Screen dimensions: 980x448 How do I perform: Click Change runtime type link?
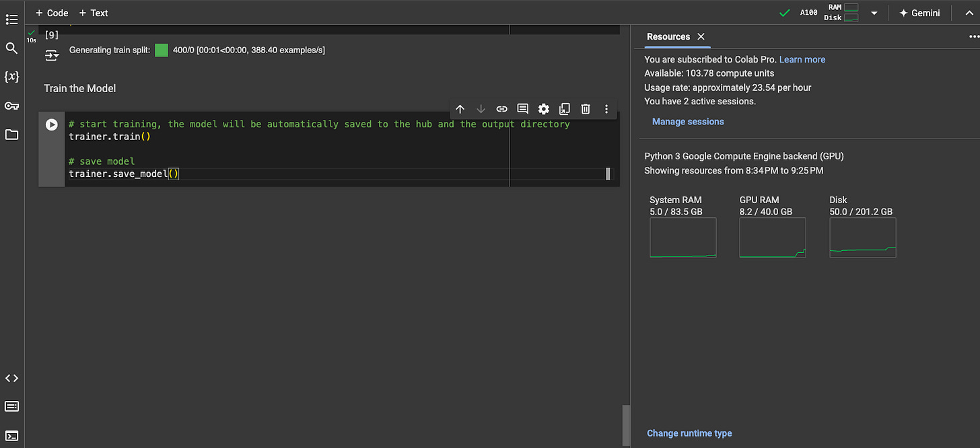[689, 433]
